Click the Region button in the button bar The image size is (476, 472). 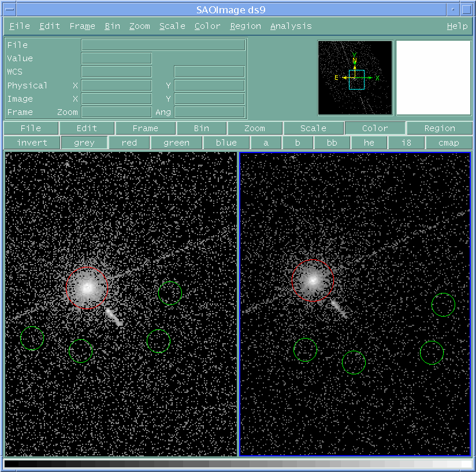click(x=440, y=128)
